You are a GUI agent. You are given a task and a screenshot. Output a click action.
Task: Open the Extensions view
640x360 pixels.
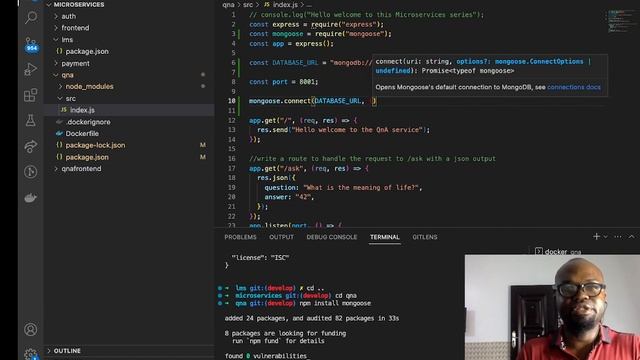tap(31, 95)
